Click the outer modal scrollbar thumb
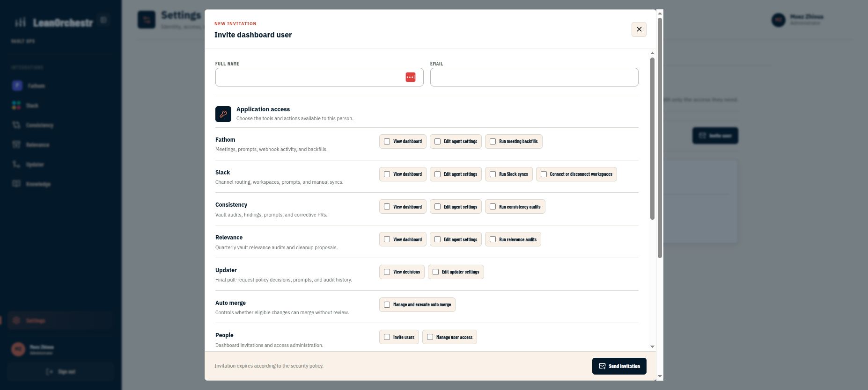 coord(660,137)
